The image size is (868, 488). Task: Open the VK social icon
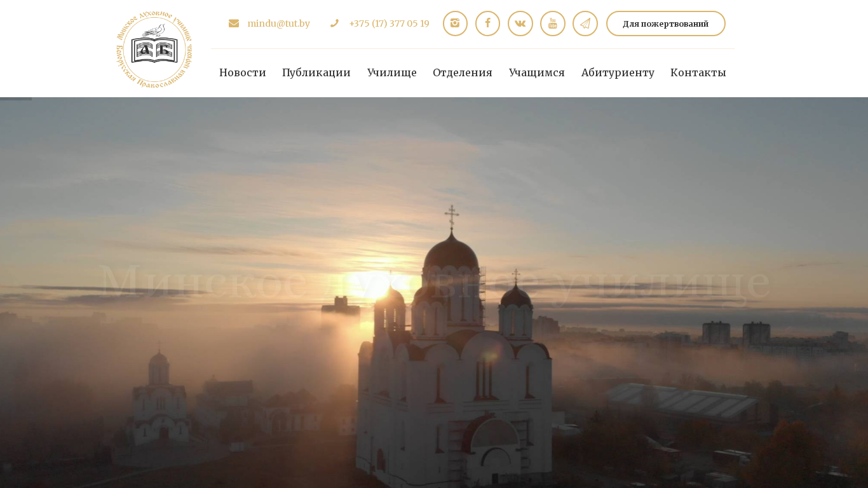[520, 24]
